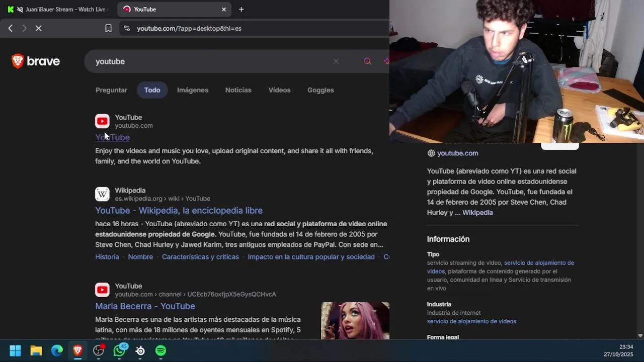This screenshot has height=362, width=644.
Task: Click the es.wikipedia.org › wiki › YouTube breadcrumb text
Action: click(x=163, y=199)
